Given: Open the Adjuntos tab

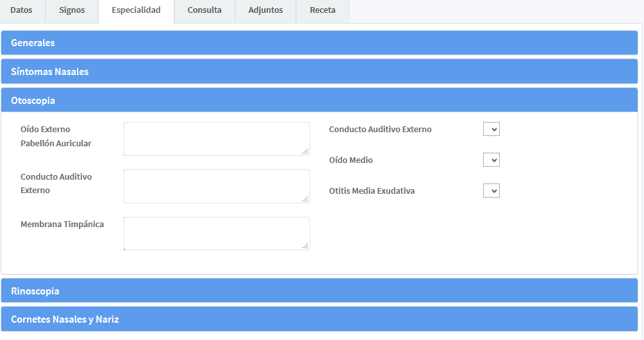Looking at the screenshot, I should pyautogui.click(x=265, y=10).
